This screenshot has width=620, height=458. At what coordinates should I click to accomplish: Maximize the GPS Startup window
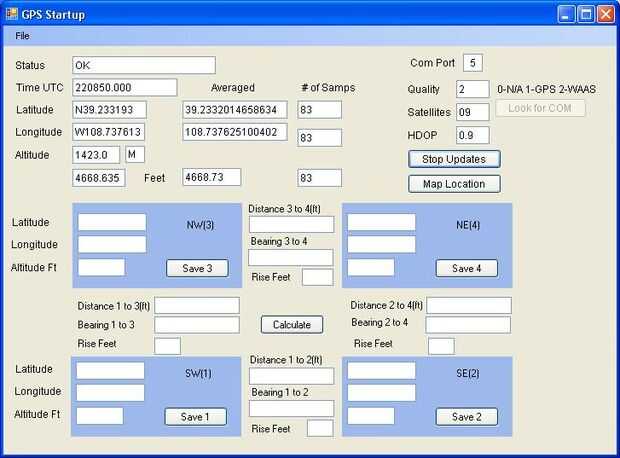tap(586, 15)
